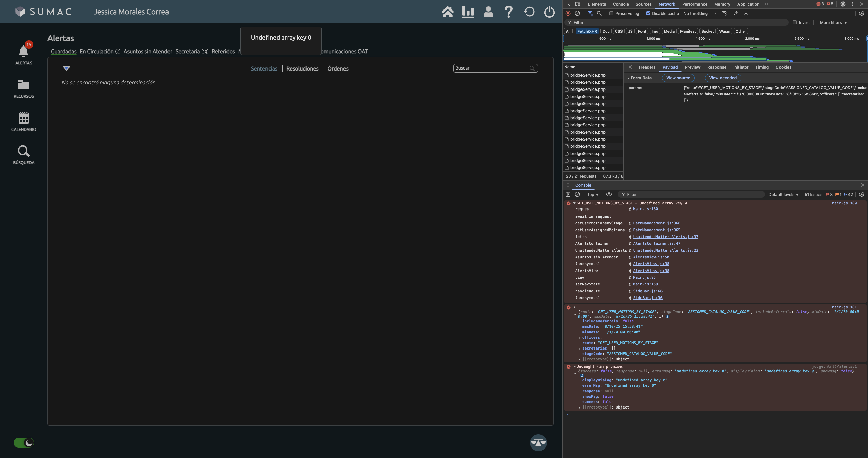Image resolution: width=868 pixels, height=458 pixels.
Task: Click the Buscar search field
Action: pyautogui.click(x=492, y=68)
